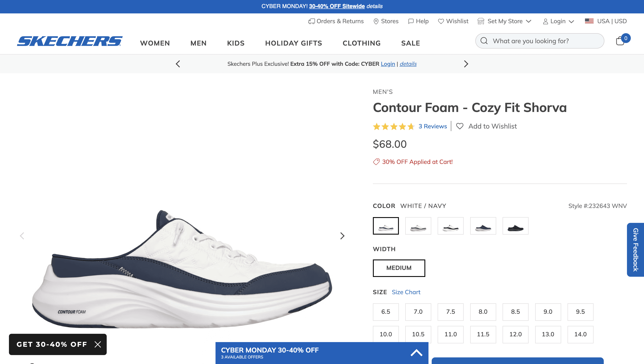
Task: Click the Stores location pin icon
Action: click(376, 21)
